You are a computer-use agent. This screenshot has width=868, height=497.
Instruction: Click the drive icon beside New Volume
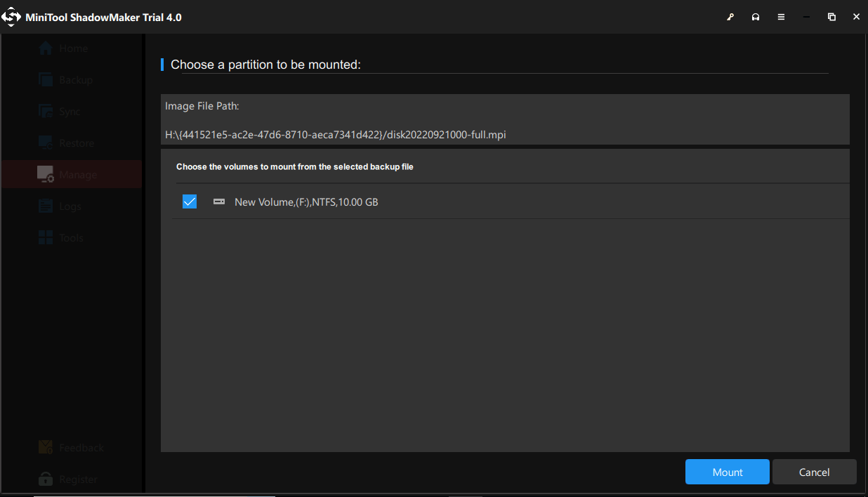coord(219,201)
